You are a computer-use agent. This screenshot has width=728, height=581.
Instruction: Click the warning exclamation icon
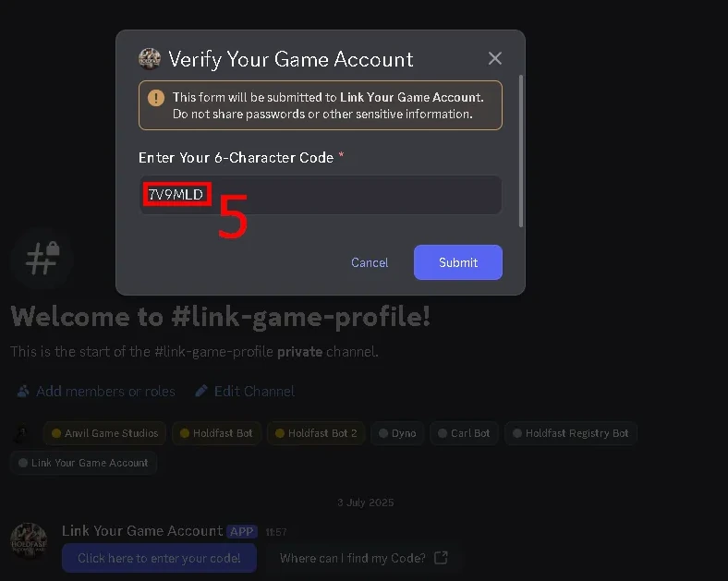point(156,98)
